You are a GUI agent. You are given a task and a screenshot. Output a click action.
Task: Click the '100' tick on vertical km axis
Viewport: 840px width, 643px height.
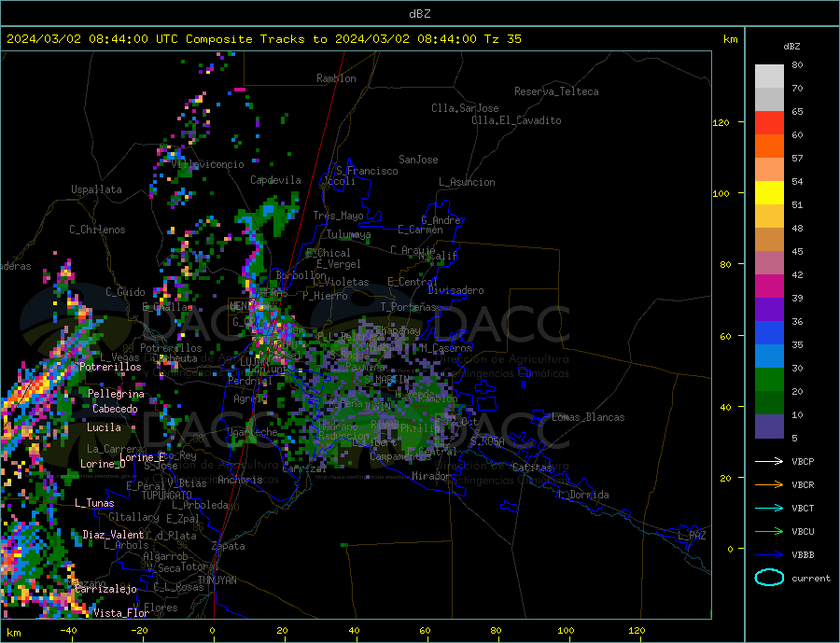(x=721, y=193)
